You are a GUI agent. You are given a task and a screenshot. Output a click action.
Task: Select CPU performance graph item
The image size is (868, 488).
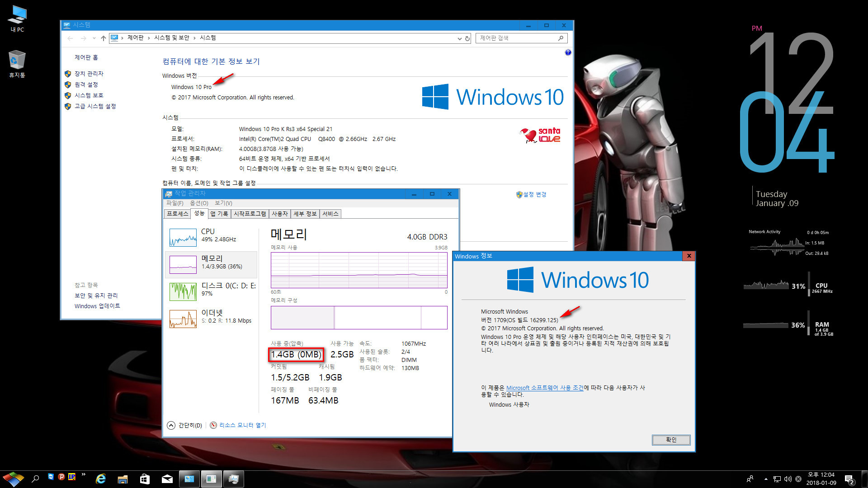pyautogui.click(x=211, y=237)
